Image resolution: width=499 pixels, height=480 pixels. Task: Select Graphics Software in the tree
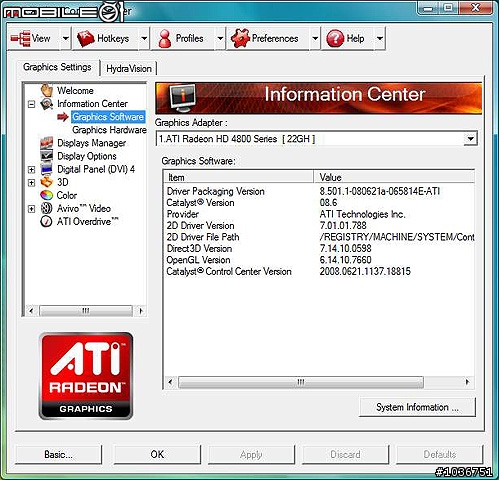tap(108, 117)
